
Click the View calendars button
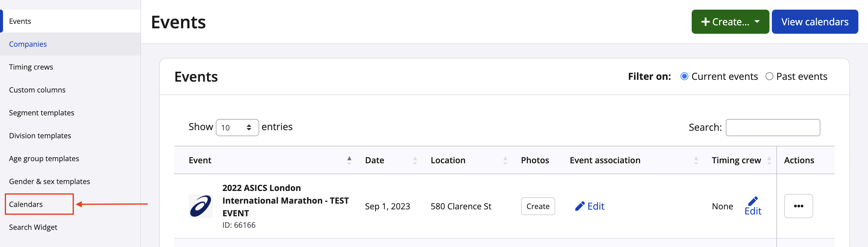814,22
